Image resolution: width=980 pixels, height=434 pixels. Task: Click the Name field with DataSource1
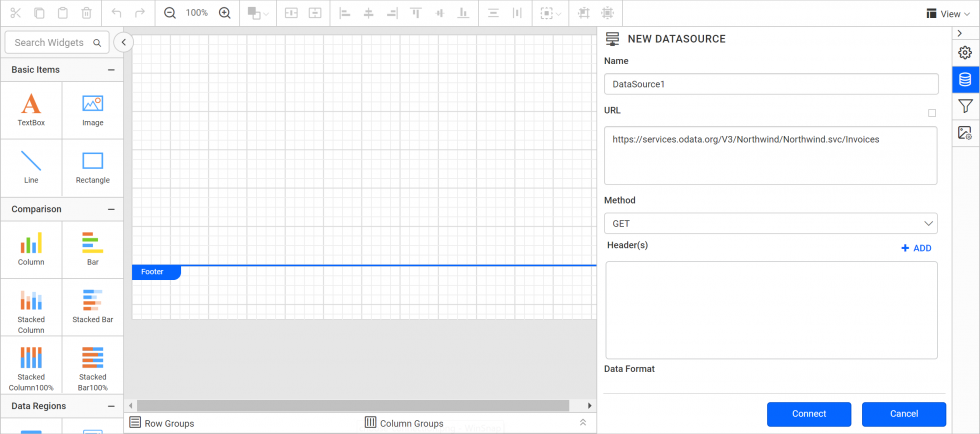(771, 84)
